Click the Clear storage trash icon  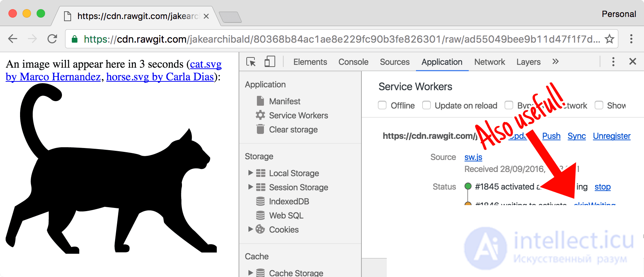(260, 129)
